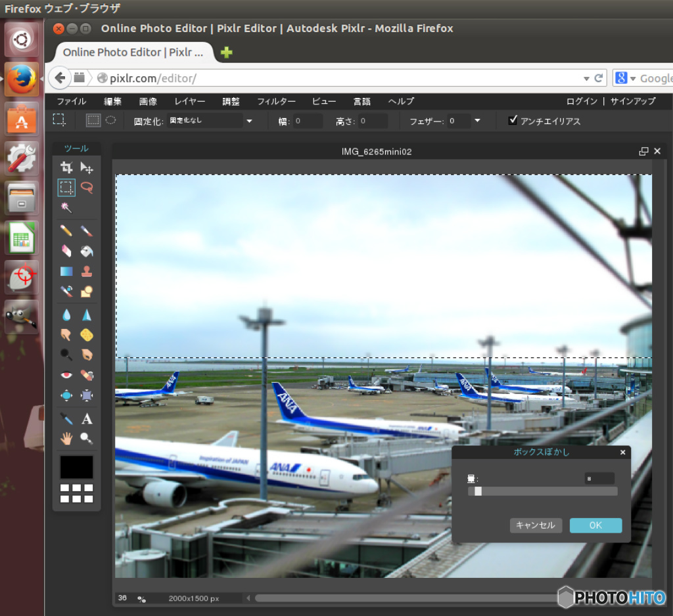
Task: Choose rectangular marquee mode in options bar
Action: [x=93, y=120]
